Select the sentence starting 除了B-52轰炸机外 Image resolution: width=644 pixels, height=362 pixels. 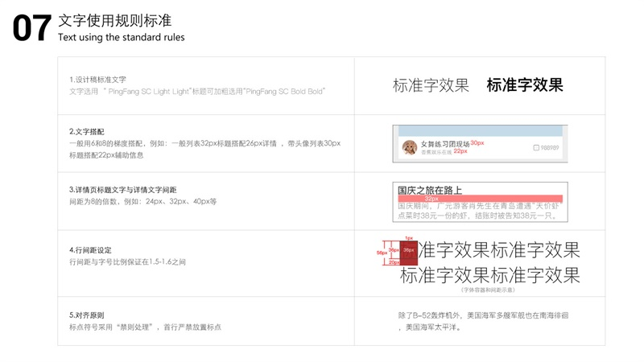[484, 315]
